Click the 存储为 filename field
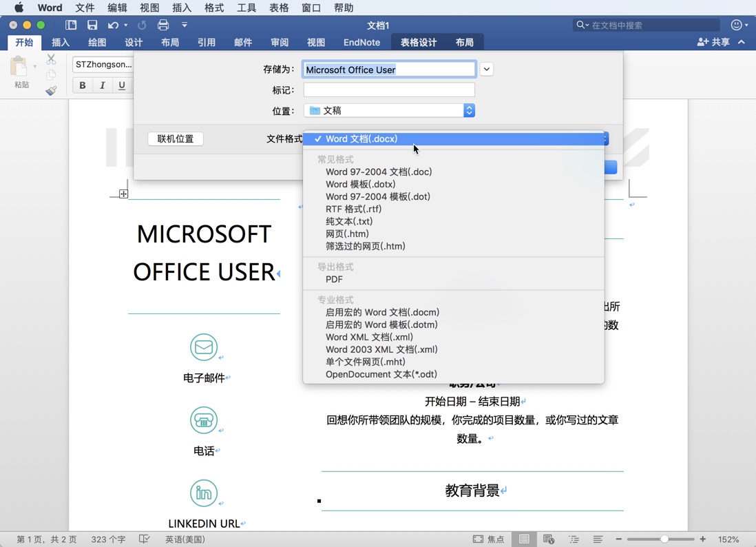Viewport: 756px width, 547px height. 389,70
